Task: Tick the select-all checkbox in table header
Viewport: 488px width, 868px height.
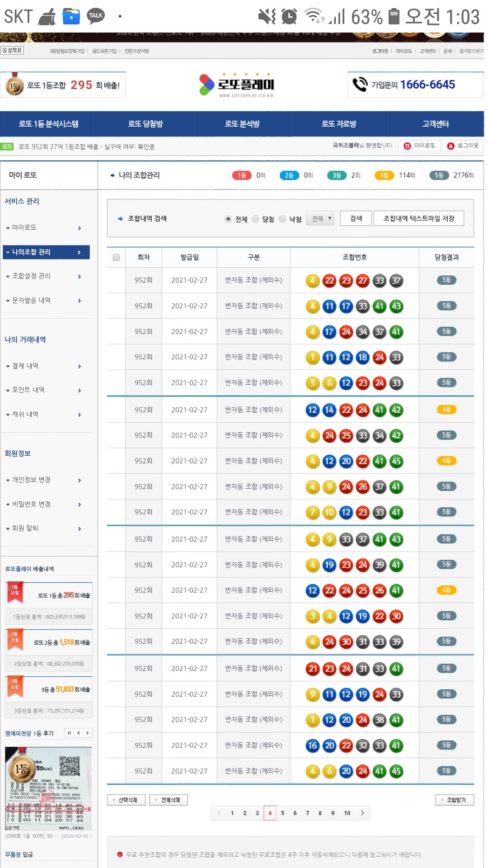Action: pos(116,257)
